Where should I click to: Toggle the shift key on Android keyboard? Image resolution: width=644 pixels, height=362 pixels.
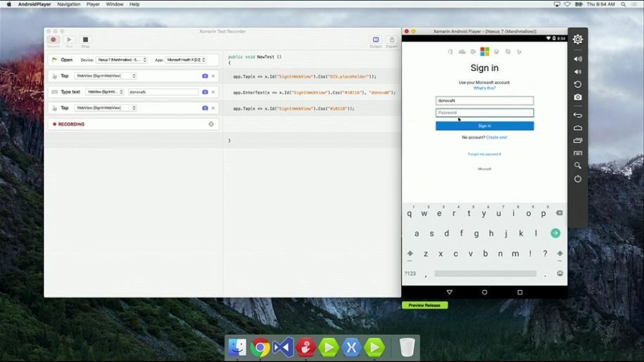tap(410, 254)
